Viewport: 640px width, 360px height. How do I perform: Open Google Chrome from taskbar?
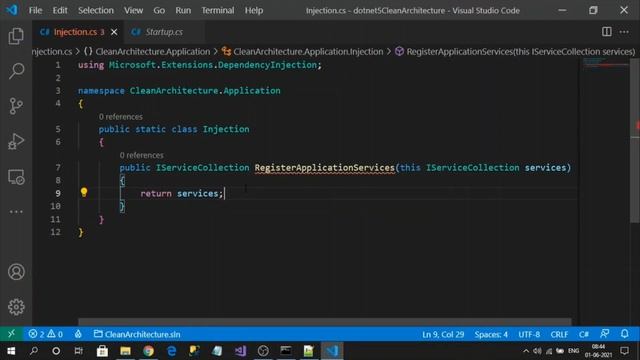149,351
